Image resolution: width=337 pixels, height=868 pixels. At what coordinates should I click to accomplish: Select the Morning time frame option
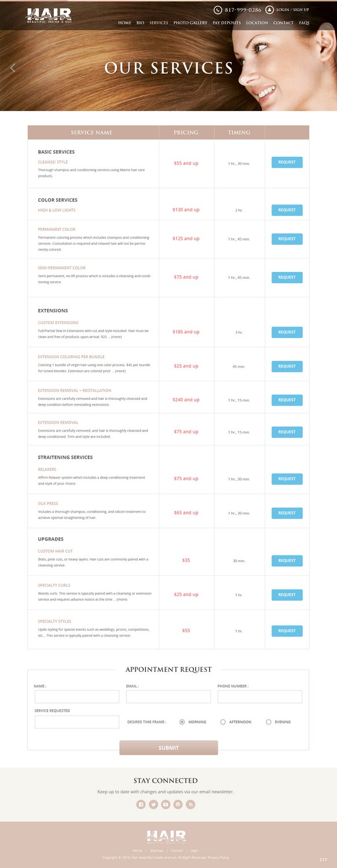182,722
